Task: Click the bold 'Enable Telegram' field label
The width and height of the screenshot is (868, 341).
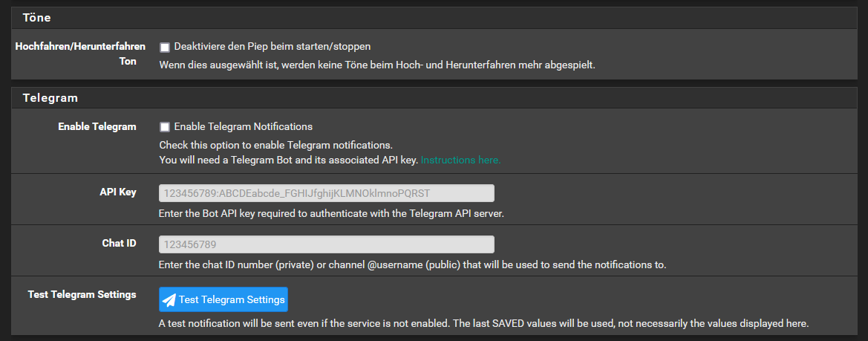Action: click(97, 127)
